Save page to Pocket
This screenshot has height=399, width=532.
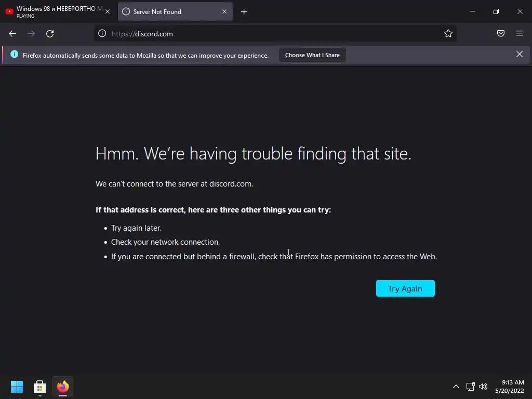[x=500, y=33]
